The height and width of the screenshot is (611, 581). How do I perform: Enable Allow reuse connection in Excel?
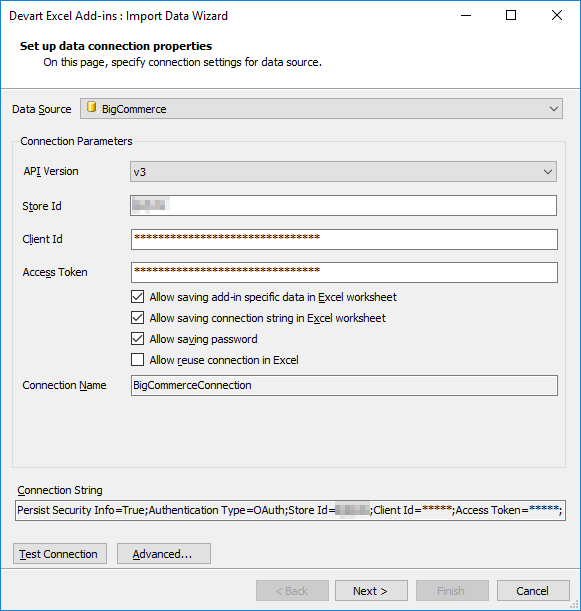(x=138, y=360)
